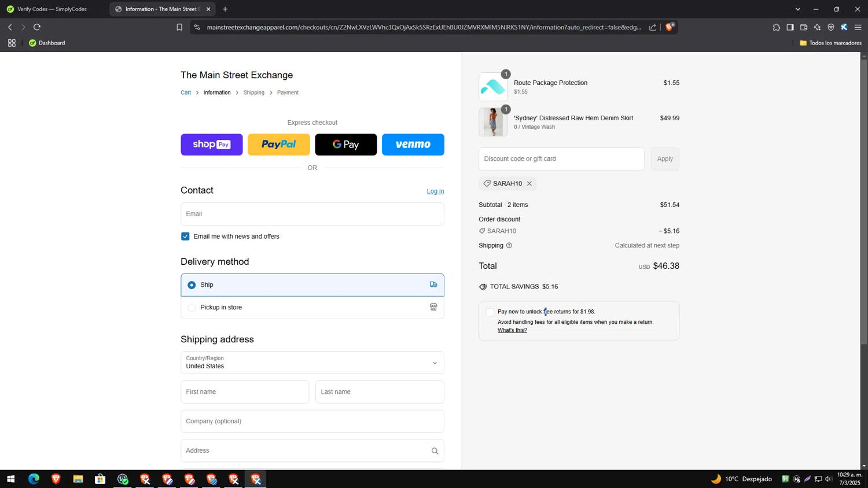Open the apps grid icon in bookmarks bar
Viewport: 868px width, 488px height.
point(12,43)
